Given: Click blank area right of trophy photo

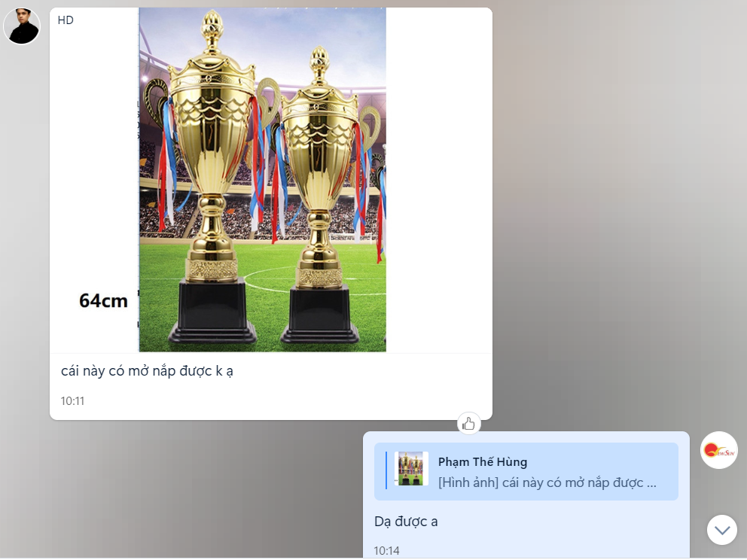Looking at the screenshot, I should click(438, 180).
